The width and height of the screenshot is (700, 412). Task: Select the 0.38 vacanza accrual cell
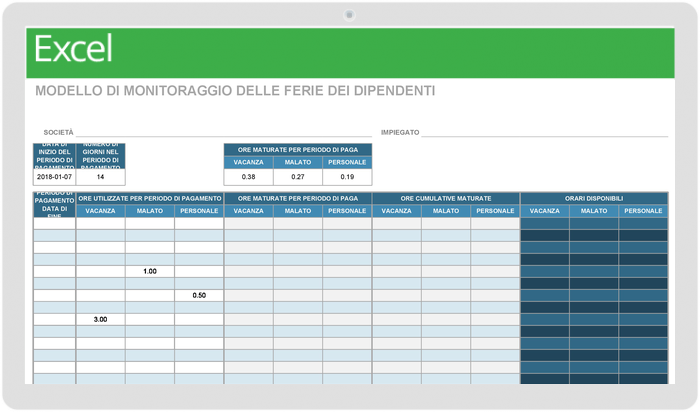click(248, 177)
